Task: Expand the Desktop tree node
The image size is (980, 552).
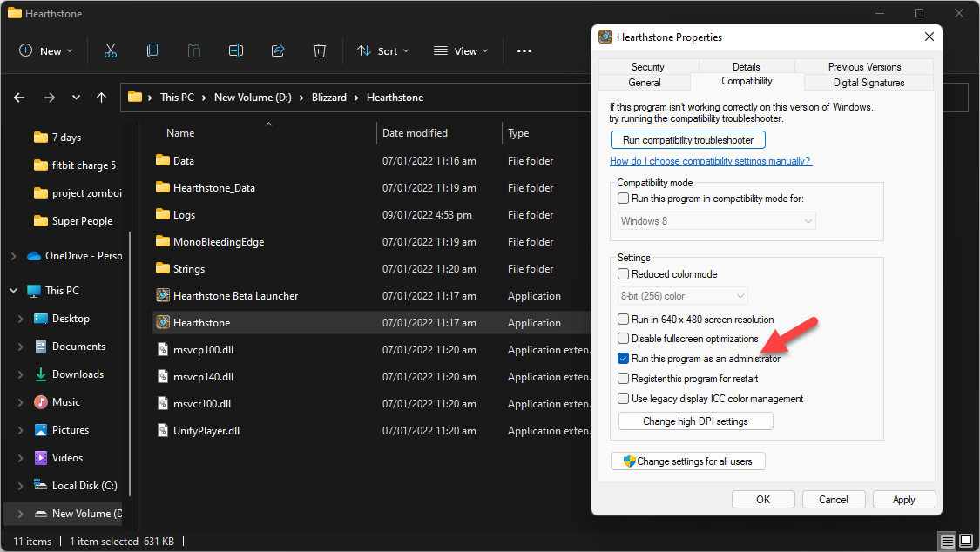Action: click(21, 319)
